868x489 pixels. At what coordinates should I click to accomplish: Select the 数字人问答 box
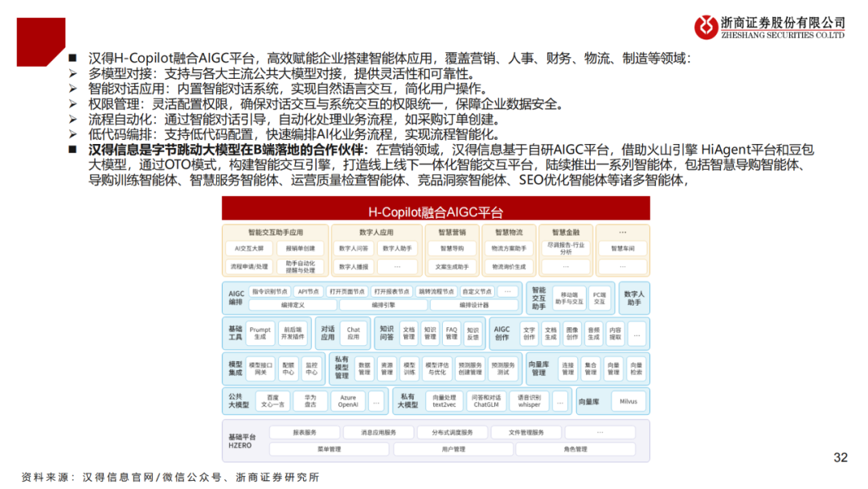(x=353, y=249)
